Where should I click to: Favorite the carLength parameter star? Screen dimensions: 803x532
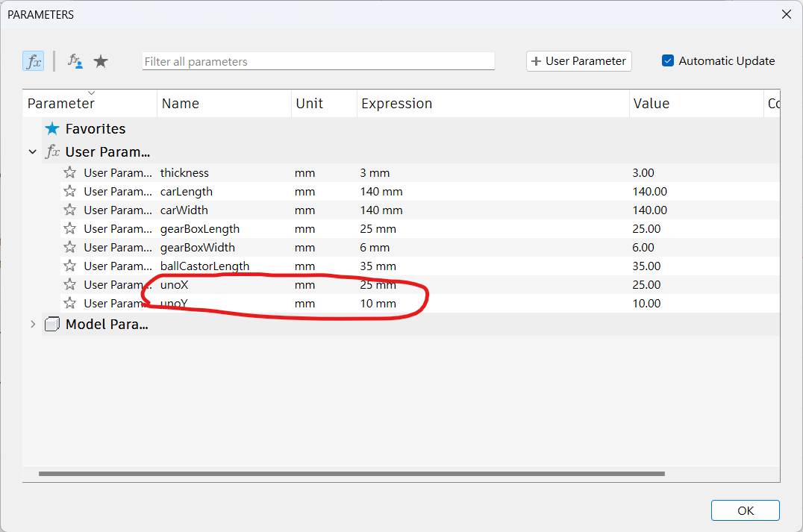70,192
